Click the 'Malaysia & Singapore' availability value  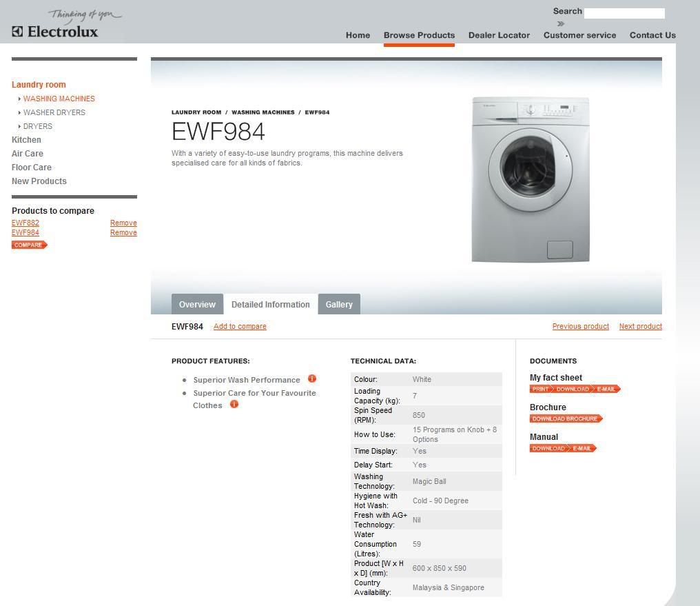coord(449,587)
